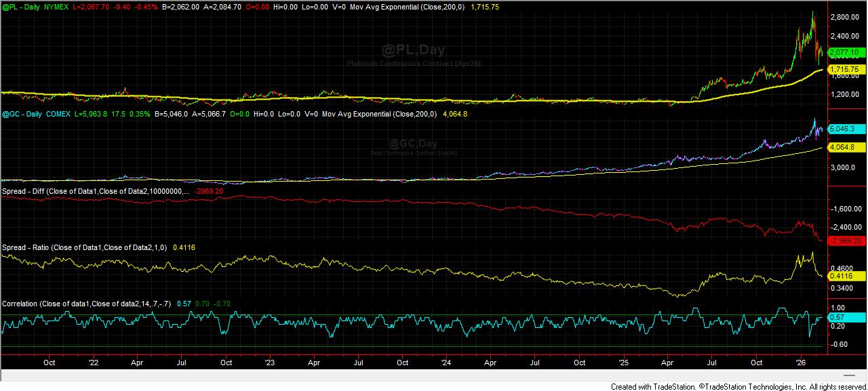Select the yellow 1,715.75 EMA price tag
The height and width of the screenshot is (391, 868).
click(x=844, y=69)
